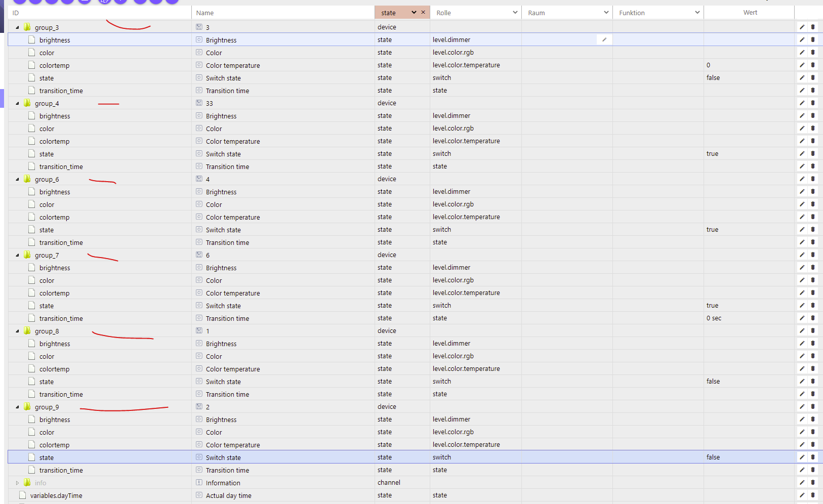The image size is (823, 504).
Task: Collapse the group_8 tree node
Action: [17, 331]
